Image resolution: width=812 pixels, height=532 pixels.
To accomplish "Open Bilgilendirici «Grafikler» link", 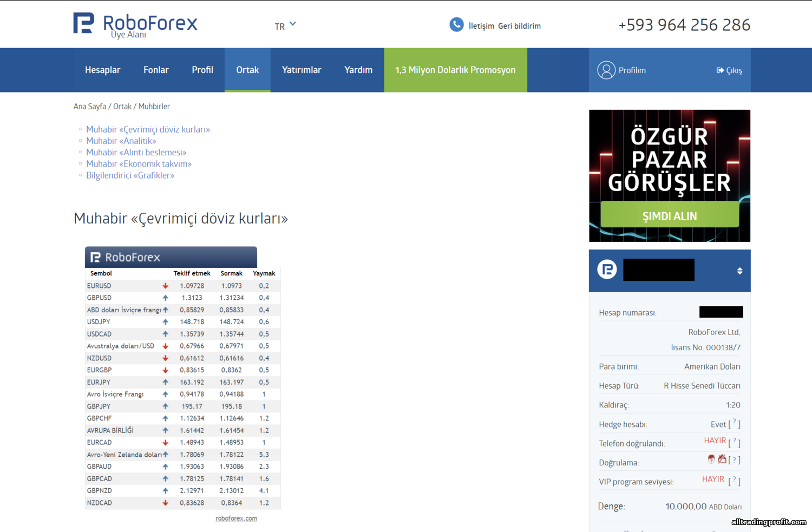I will [130, 175].
